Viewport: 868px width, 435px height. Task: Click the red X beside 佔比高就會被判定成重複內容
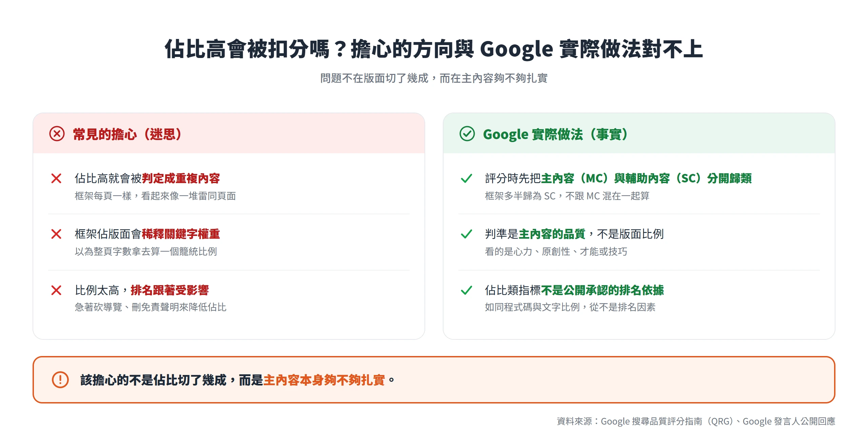click(56, 178)
